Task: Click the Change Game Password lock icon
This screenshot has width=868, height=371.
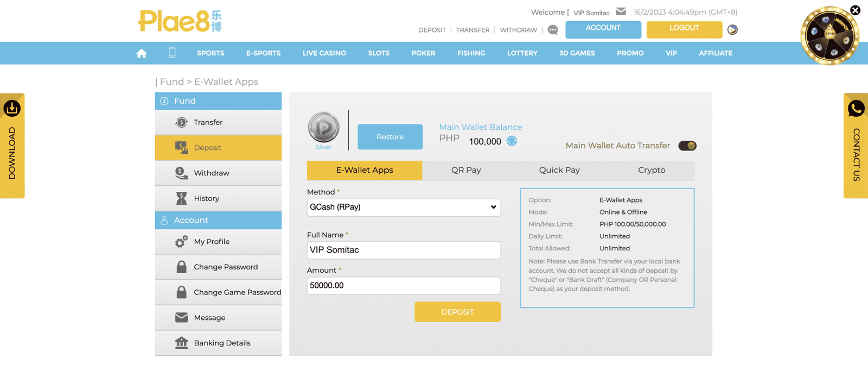Action: [x=182, y=292]
